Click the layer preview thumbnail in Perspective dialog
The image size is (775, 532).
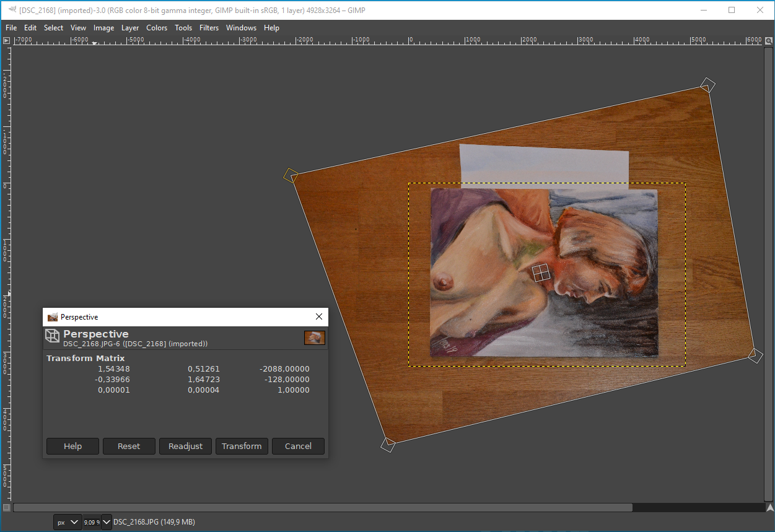click(x=315, y=338)
